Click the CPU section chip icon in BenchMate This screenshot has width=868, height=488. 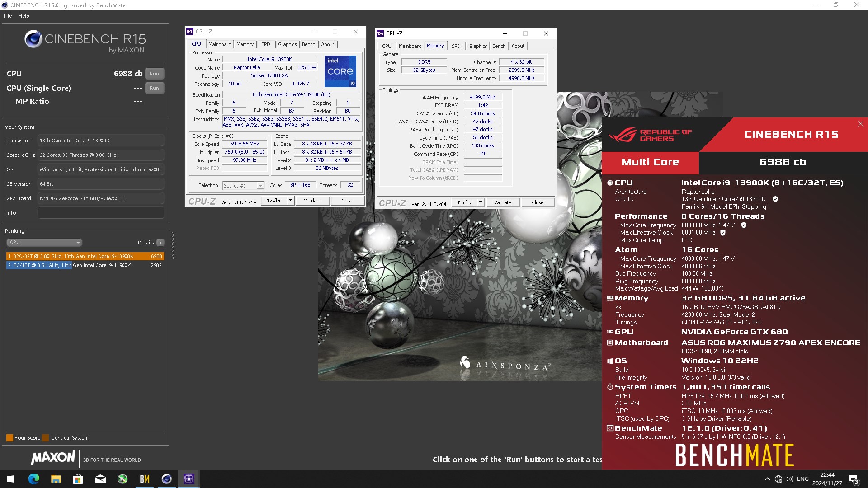pyautogui.click(x=610, y=183)
